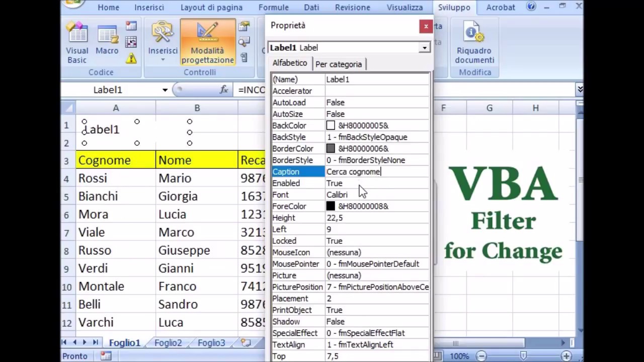Go to the first sheet navigation arrow
The width and height of the screenshot is (644, 362).
click(64, 342)
